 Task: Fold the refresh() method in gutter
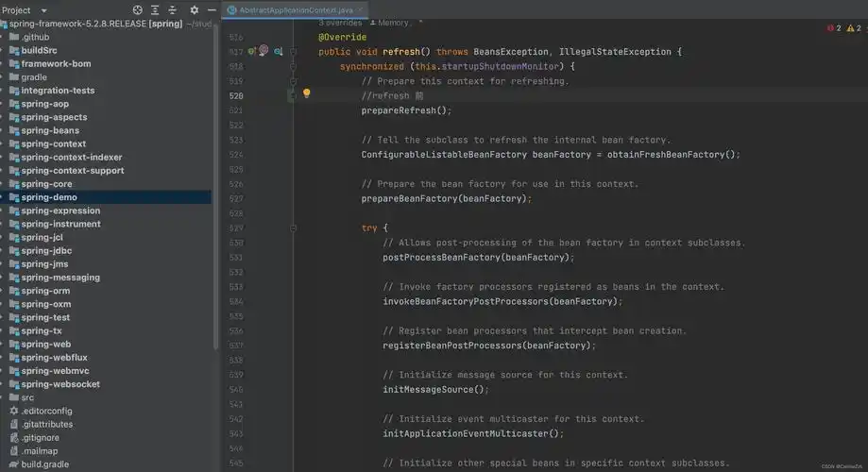(294, 51)
